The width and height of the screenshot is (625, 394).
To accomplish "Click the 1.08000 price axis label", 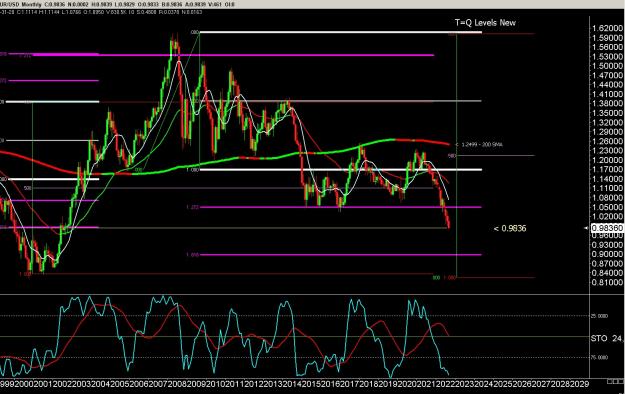I will [607, 198].
